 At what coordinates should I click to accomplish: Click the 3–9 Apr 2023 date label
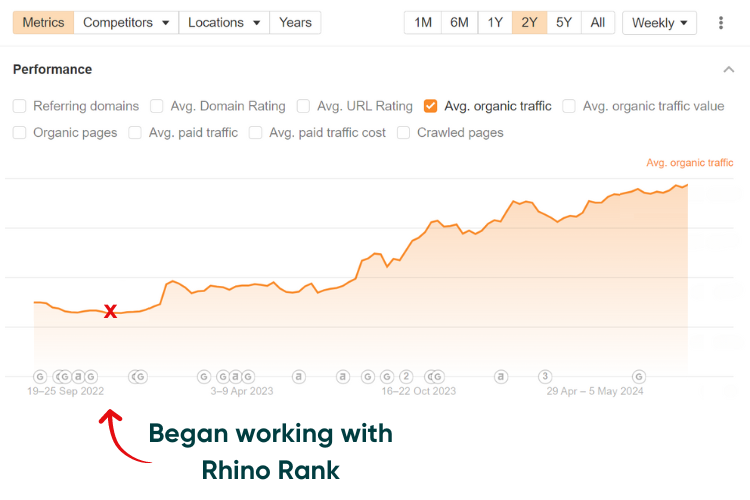(x=242, y=391)
